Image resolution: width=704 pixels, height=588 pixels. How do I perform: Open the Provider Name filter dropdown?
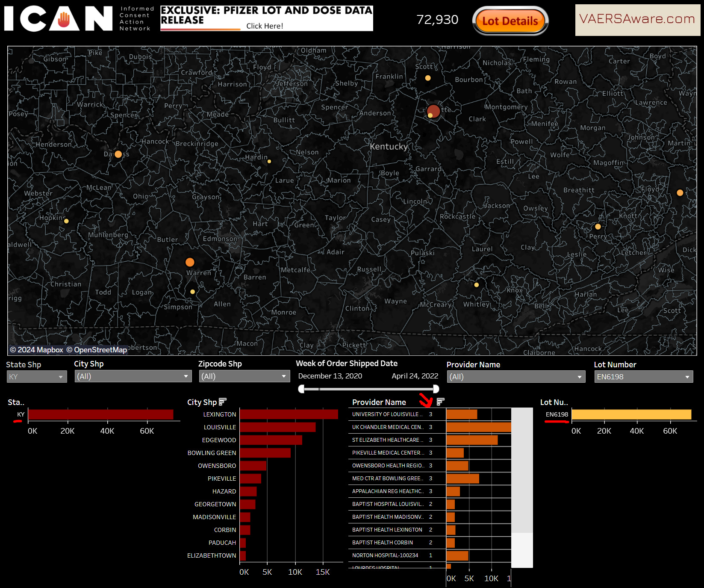point(516,377)
